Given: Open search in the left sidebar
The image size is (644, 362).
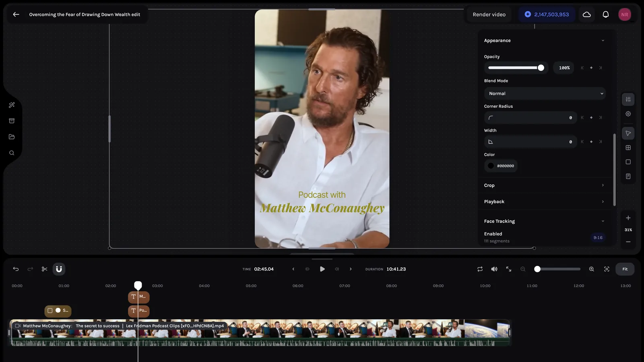Looking at the screenshot, I should coord(12,153).
